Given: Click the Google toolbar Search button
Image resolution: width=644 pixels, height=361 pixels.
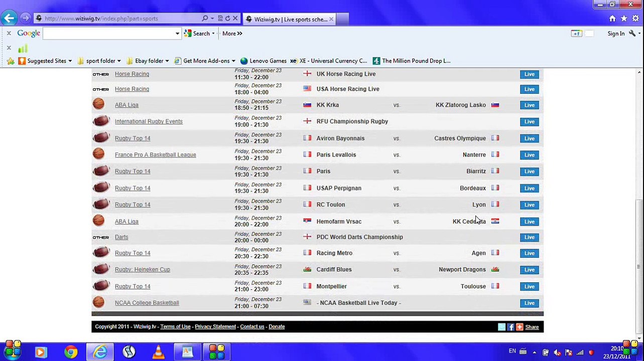Looking at the screenshot, I should click(x=197, y=34).
